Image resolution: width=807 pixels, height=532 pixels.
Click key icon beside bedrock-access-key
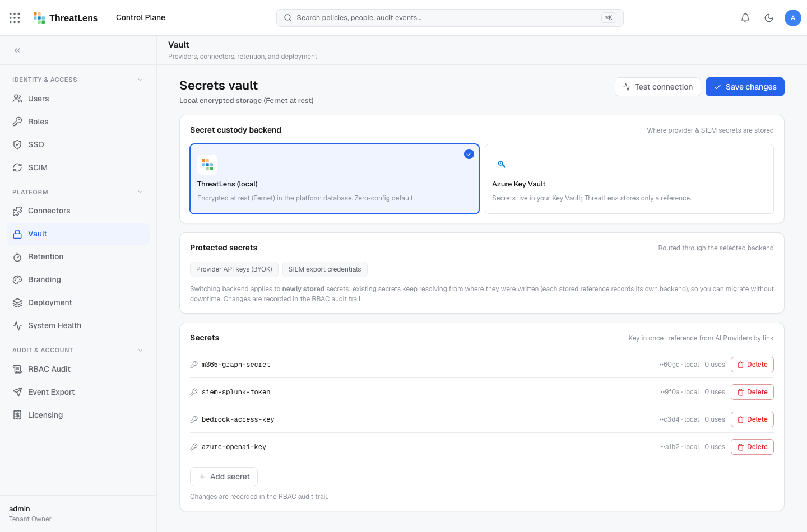(194, 419)
